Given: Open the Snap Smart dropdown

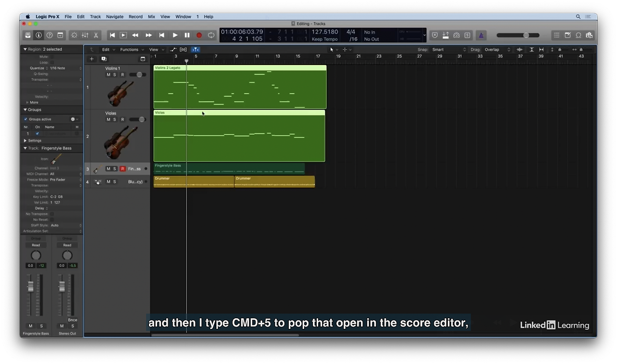Looking at the screenshot, I should (449, 50).
